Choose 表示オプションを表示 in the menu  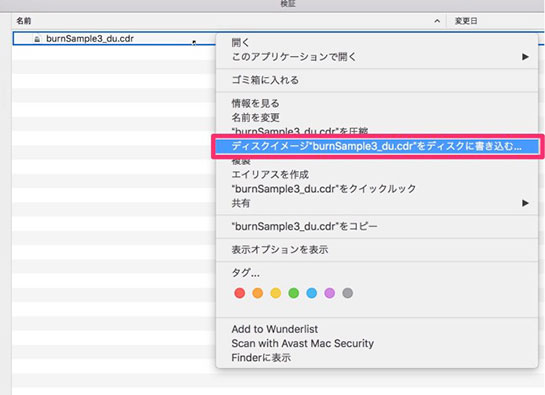377,250
